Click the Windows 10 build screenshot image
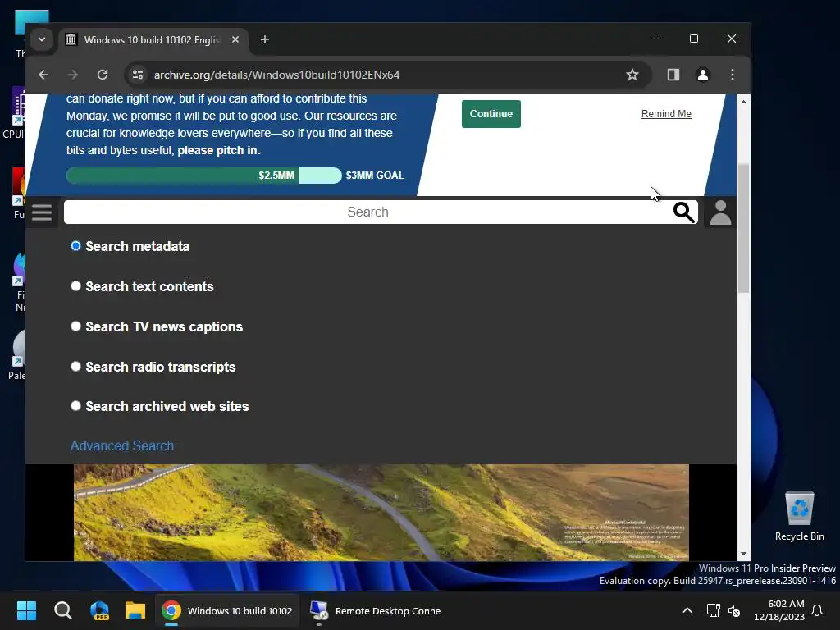The image size is (840, 630). (x=381, y=513)
